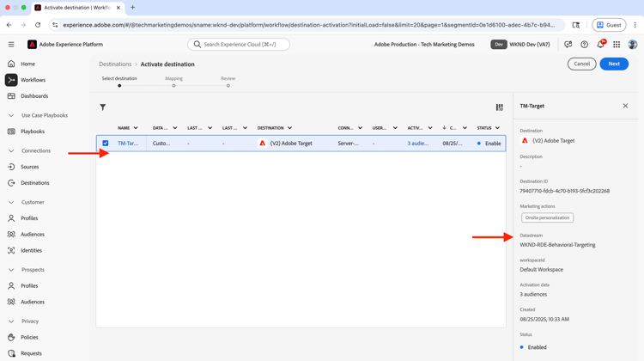The image size is (644, 361).
Task: Open Workflows in sidebar
Action: click(33, 80)
